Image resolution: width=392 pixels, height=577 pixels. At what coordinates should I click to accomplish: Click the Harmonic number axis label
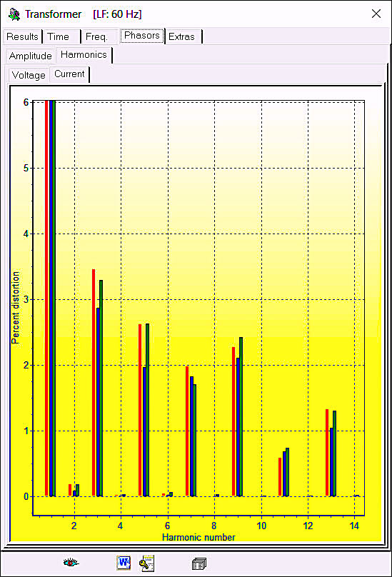click(x=198, y=537)
